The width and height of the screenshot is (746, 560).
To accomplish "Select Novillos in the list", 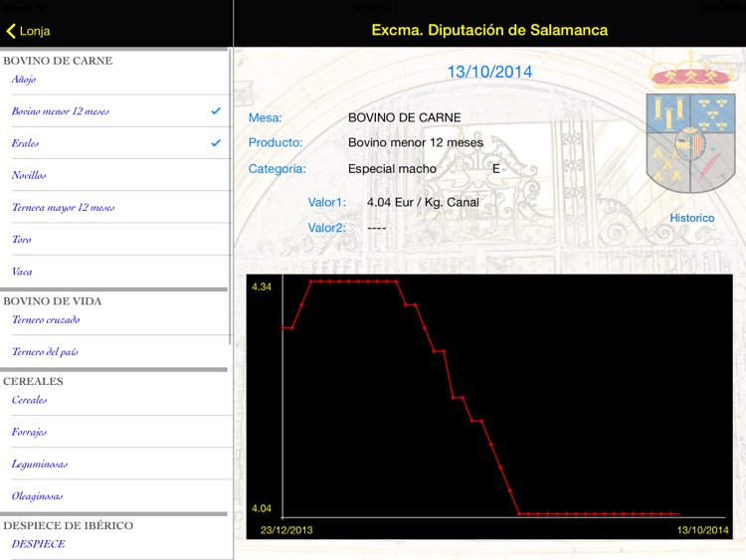I will click(x=116, y=175).
